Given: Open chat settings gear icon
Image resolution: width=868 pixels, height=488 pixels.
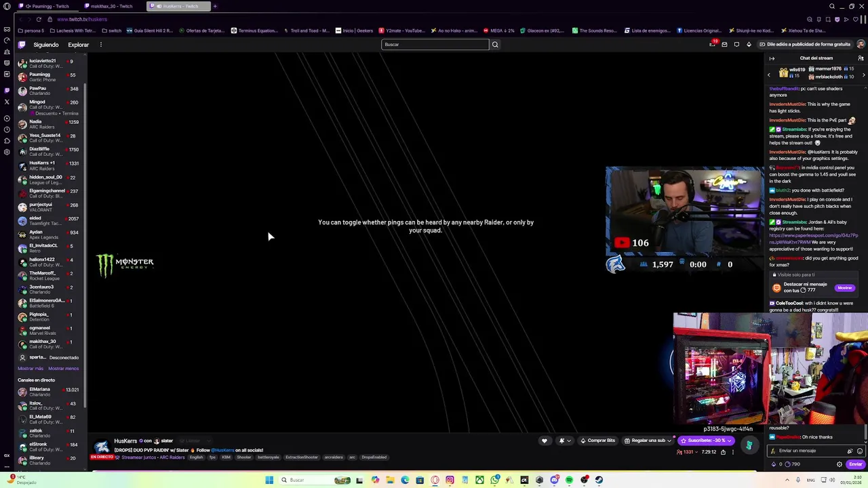Looking at the screenshot, I should [x=840, y=464].
